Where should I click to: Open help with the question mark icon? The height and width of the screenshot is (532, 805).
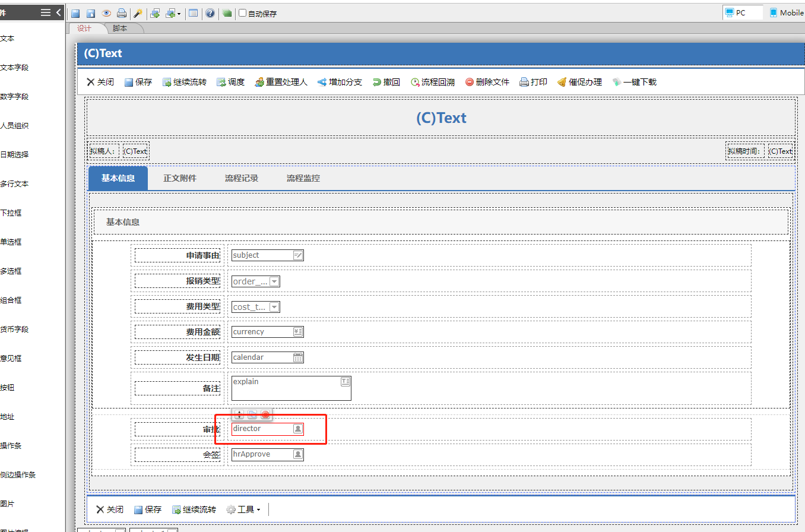(210, 13)
